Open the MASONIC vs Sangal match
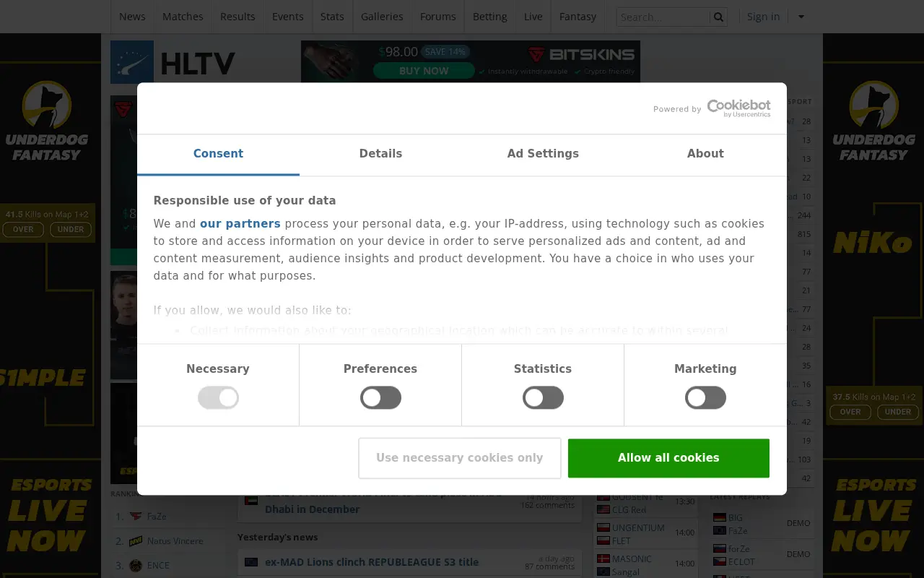The image size is (924, 578). coord(645,564)
